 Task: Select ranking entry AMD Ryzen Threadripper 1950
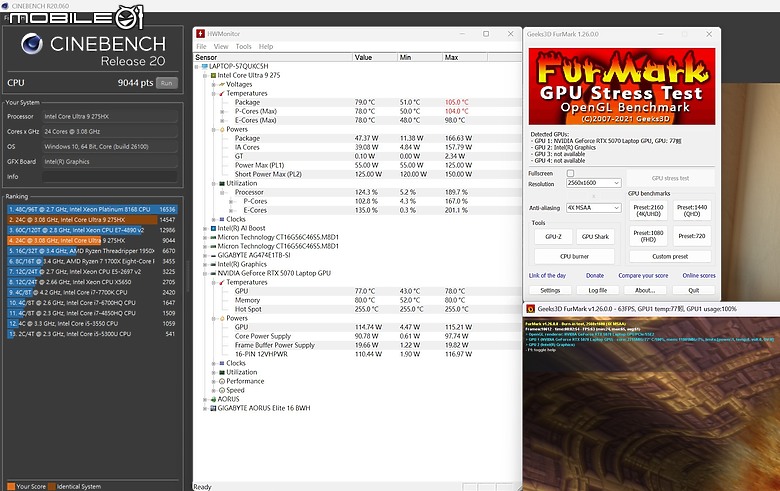(x=92, y=251)
